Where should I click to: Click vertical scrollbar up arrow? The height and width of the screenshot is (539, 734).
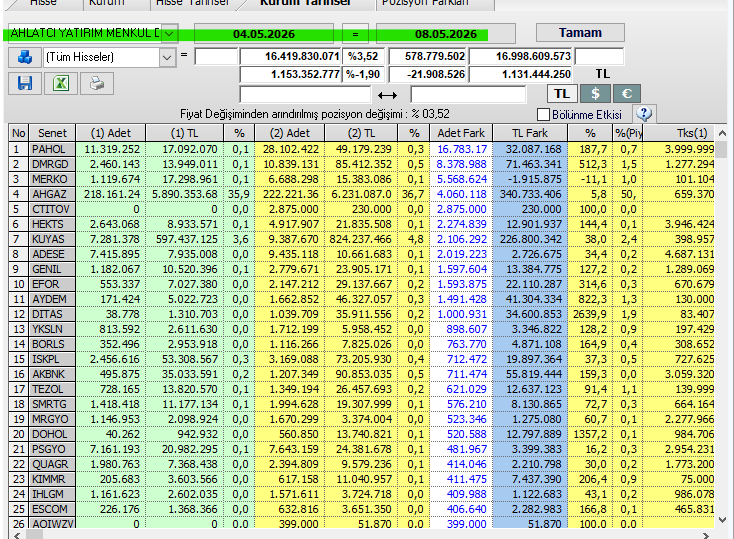tap(722, 133)
